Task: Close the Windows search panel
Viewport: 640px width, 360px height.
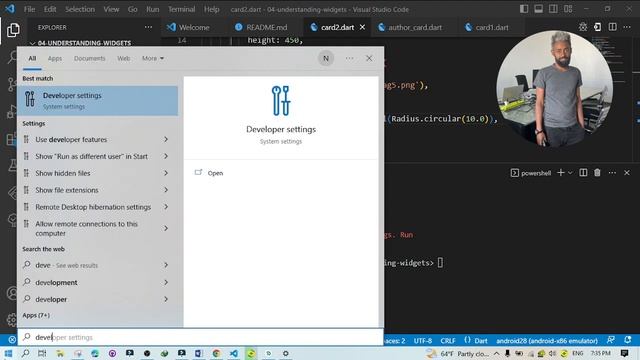Action: click(x=369, y=58)
